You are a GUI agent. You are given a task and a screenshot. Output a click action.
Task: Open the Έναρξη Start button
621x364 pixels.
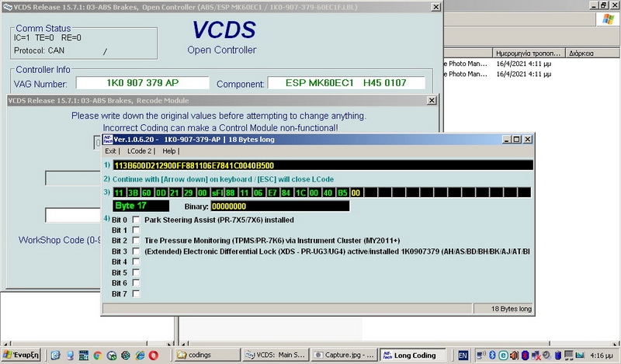(x=21, y=355)
